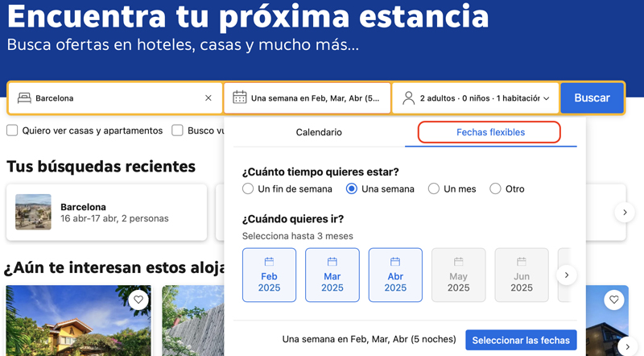Image resolution: width=644 pixels, height=356 pixels.
Task: Open the flexible dates field 'Una semana en Feb, Mar, Abr'
Action: [x=308, y=97]
